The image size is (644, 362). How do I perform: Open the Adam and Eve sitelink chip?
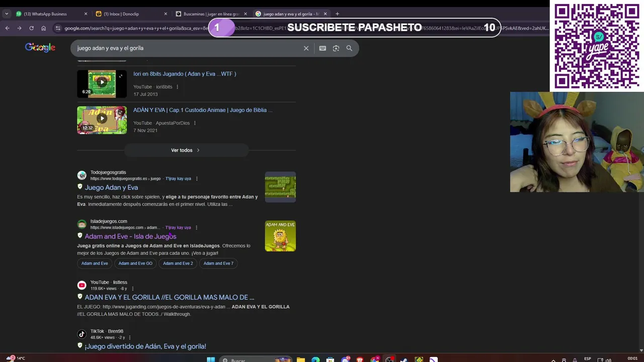click(95, 263)
